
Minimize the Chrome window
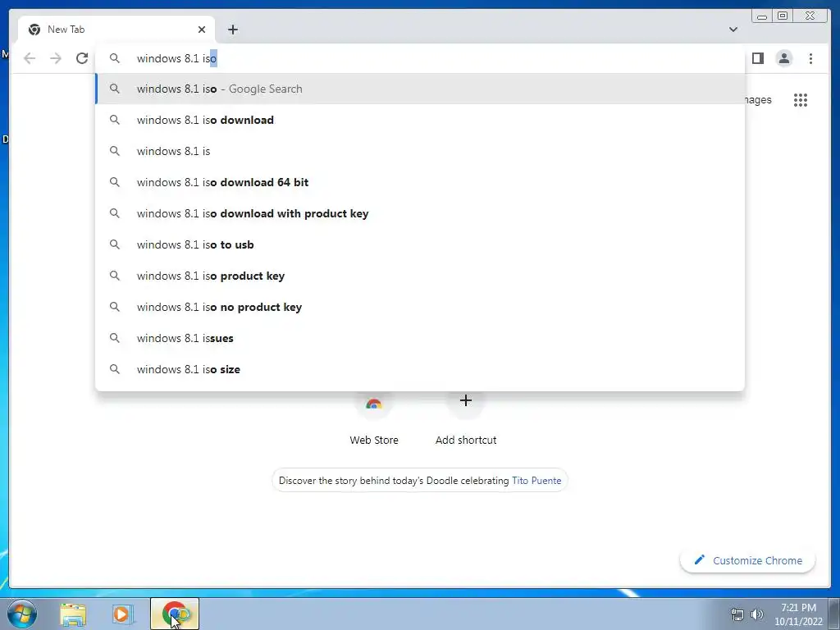[762, 16]
